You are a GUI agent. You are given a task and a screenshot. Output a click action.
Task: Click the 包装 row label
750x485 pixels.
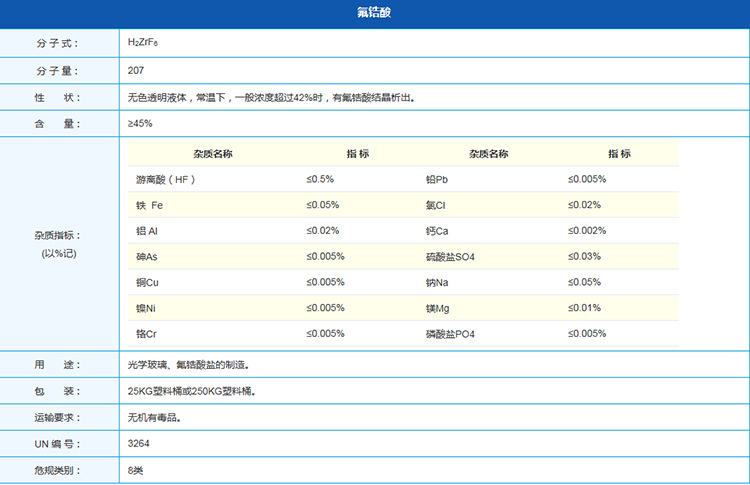(x=57, y=392)
